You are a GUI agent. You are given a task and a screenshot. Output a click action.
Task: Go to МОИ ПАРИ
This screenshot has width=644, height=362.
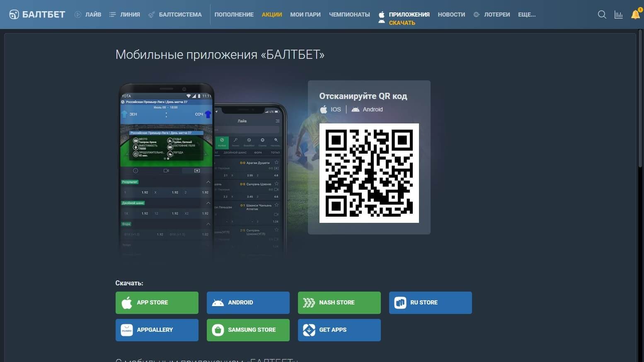pyautogui.click(x=305, y=14)
